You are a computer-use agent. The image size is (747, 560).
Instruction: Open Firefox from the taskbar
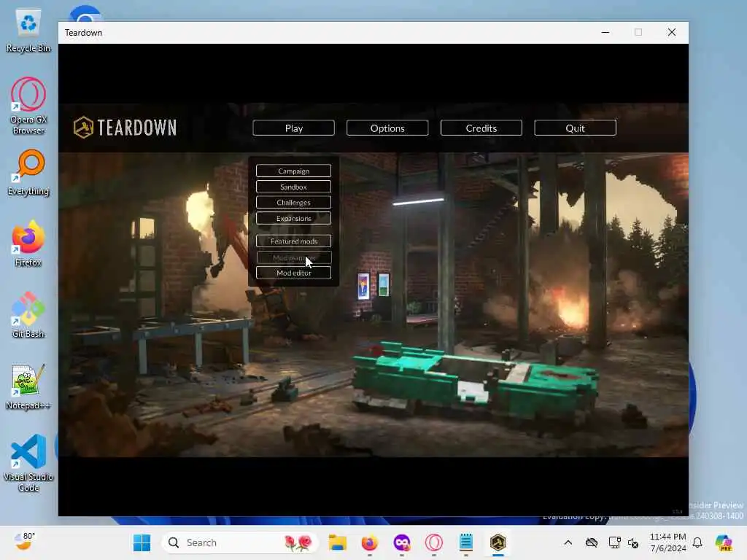370,542
